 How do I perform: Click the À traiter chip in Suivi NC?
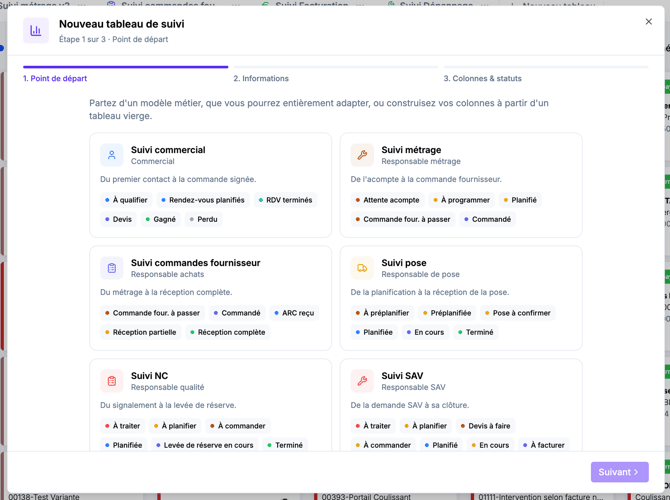click(x=122, y=426)
